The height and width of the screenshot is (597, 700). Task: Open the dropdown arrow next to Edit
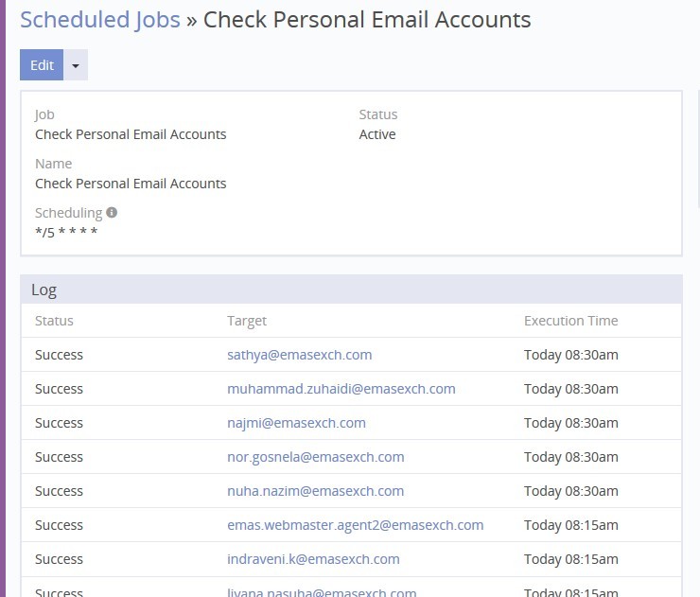click(76, 65)
